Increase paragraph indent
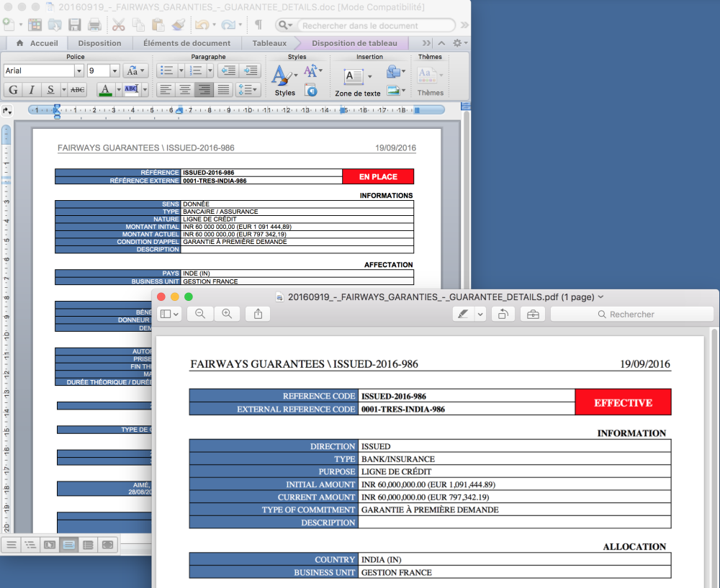720x588 pixels. [x=251, y=71]
